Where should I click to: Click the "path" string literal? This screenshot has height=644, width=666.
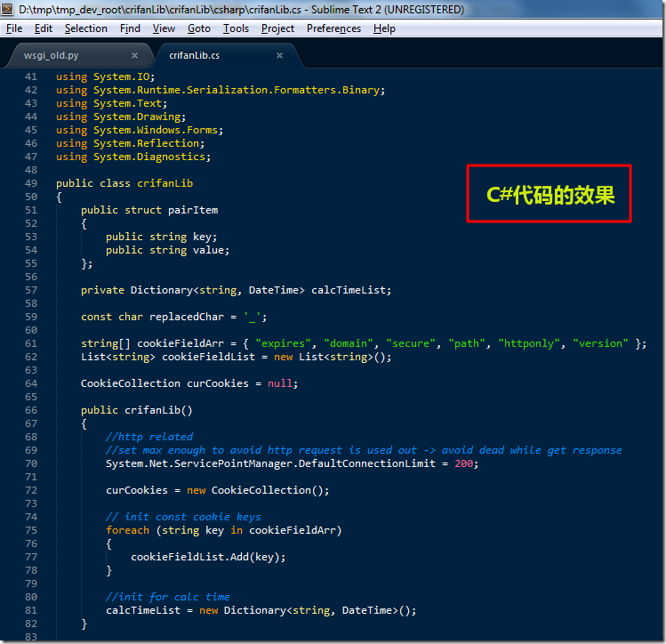point(467,343)
